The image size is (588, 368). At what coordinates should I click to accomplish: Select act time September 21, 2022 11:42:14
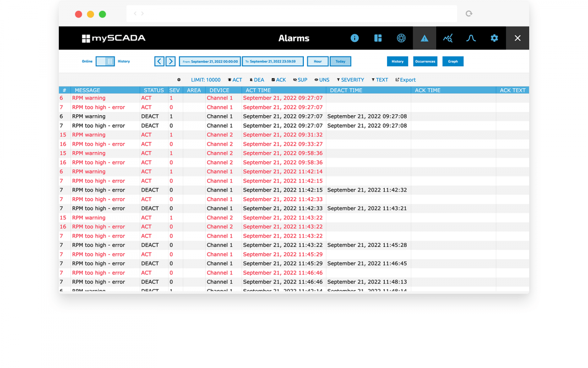[283, 172]
